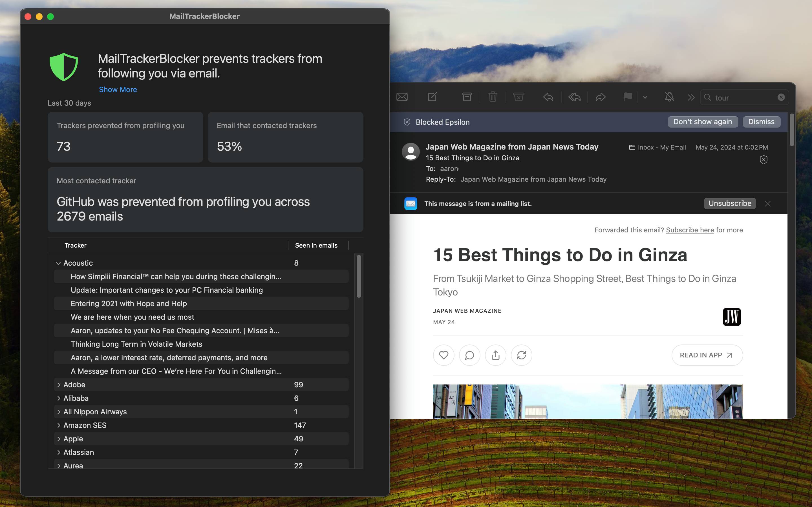Click the tracker list vertical scrollbar

pyautogui.click(x=359, y=277)
